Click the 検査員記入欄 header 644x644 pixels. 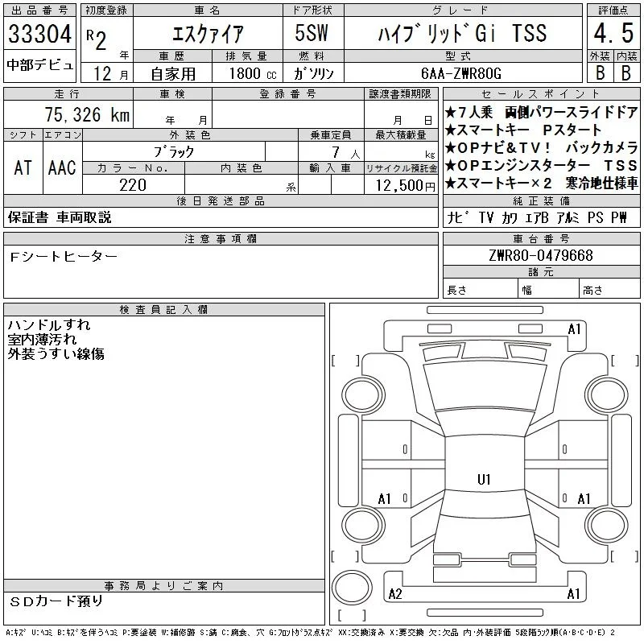click(164, 309)
